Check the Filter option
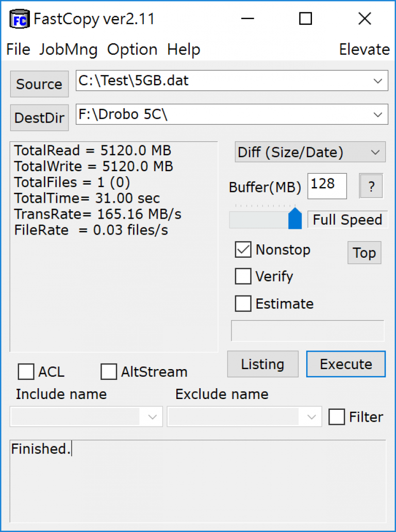The height and width of the screenshot is (532, 396). 337,417
